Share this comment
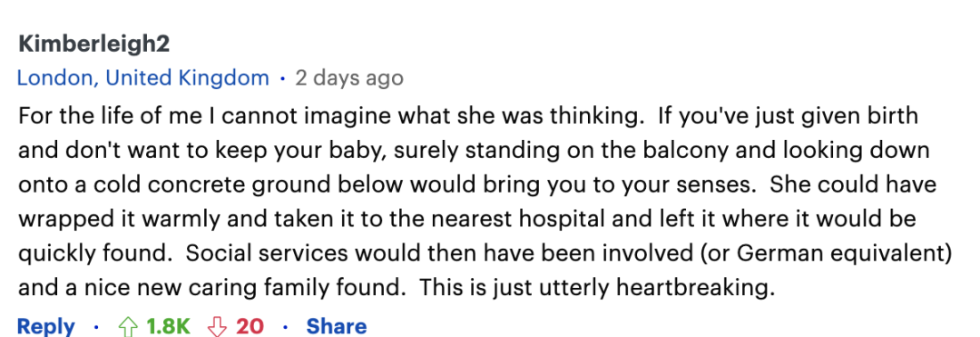Viewport: 980px width, 337px height. coord(337,326)
